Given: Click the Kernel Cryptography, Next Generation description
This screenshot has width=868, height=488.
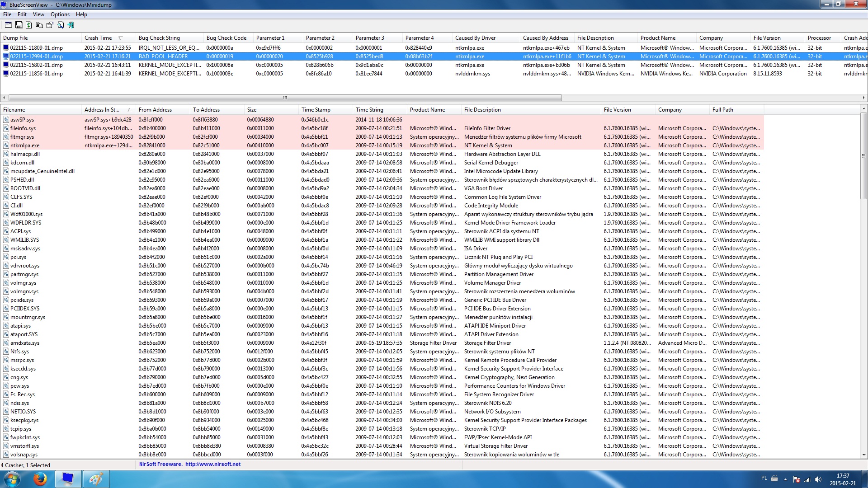Looking at the screenshot, I should [x=509, y=377].
